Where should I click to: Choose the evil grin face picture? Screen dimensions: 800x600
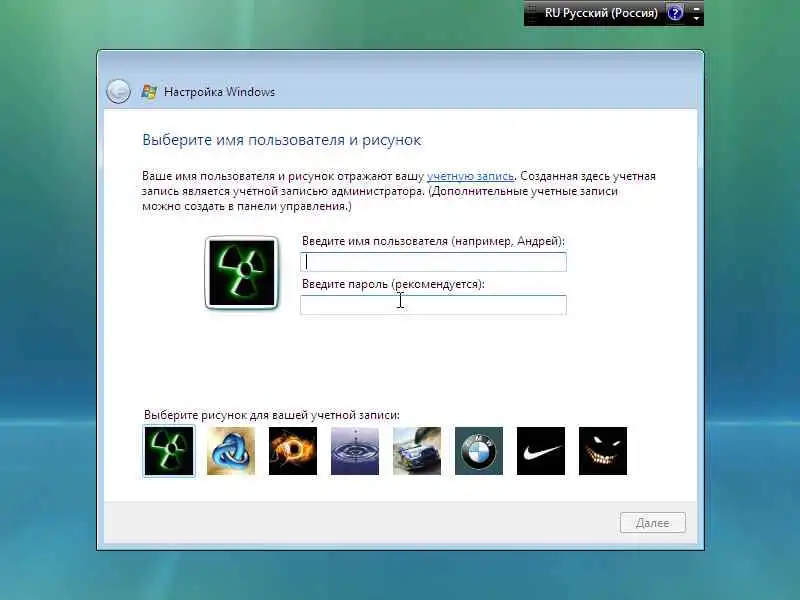pyautogui.click(x=603, y=451)
